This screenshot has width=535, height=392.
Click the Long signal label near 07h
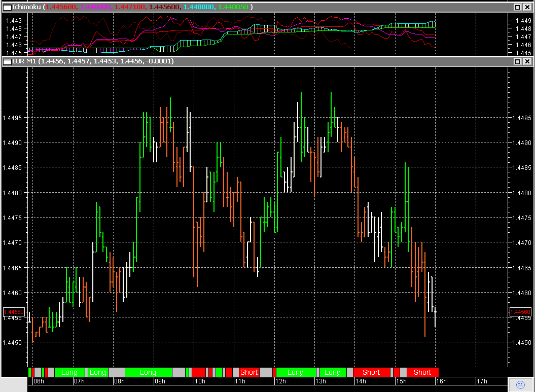(69, 372)
